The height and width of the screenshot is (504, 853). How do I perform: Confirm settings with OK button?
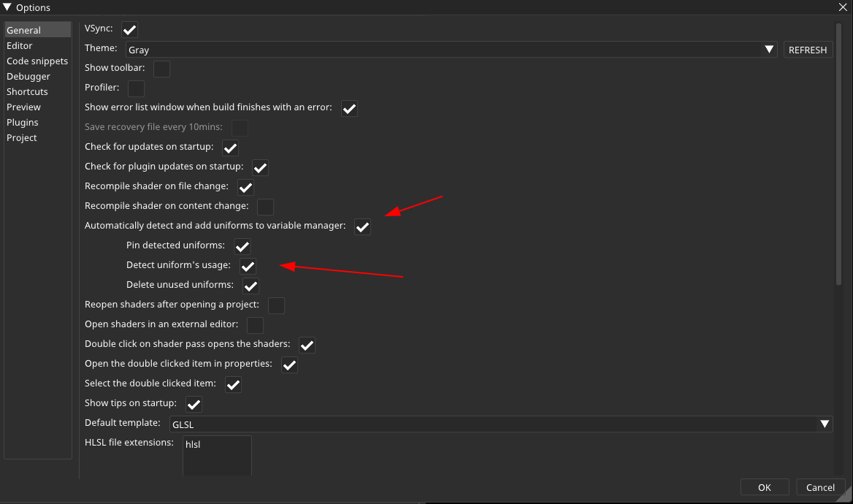[x=764, y=487]
